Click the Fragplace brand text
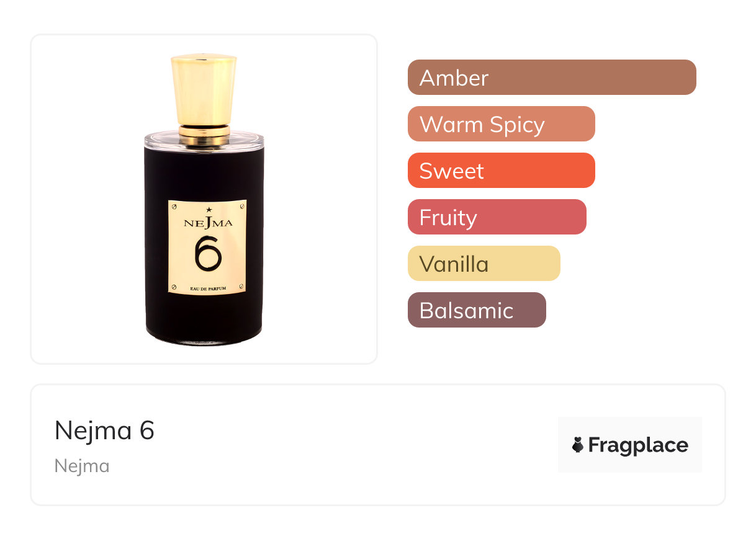The width and height of the screenshot is (756, 536). (638, 445)
